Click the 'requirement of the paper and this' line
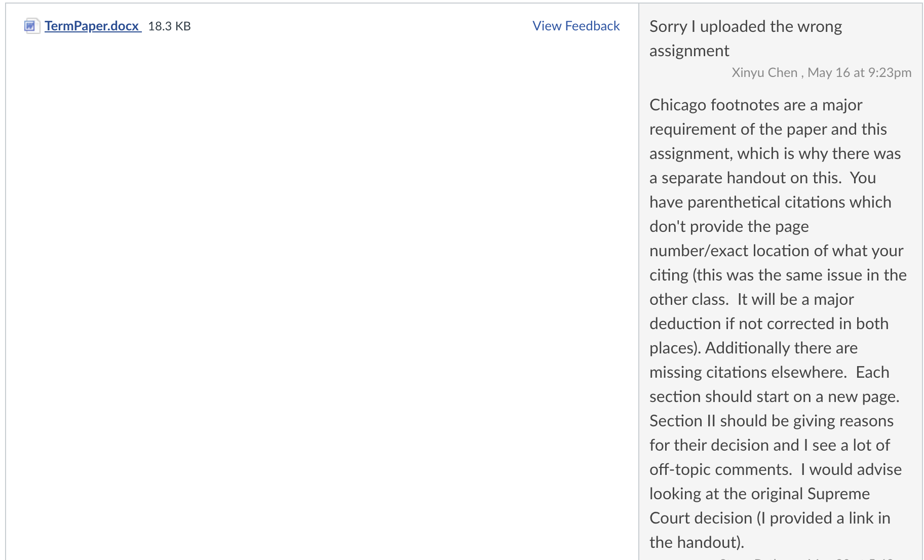The image size is (924, 560). (x=768, y=129)
